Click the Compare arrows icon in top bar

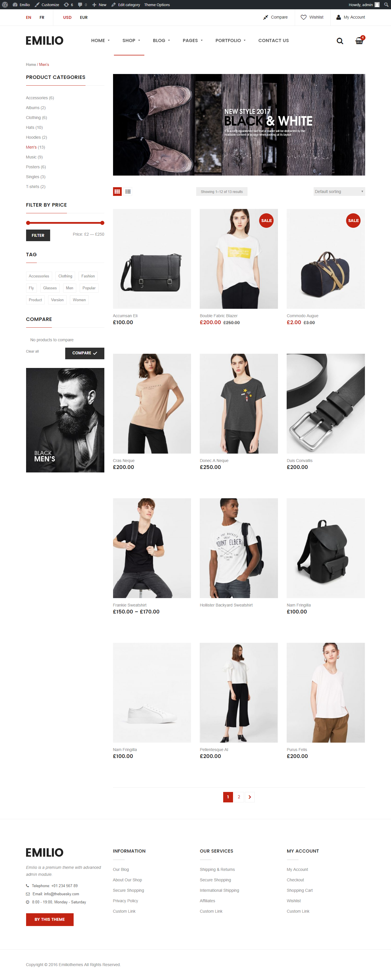click(265, 17)
